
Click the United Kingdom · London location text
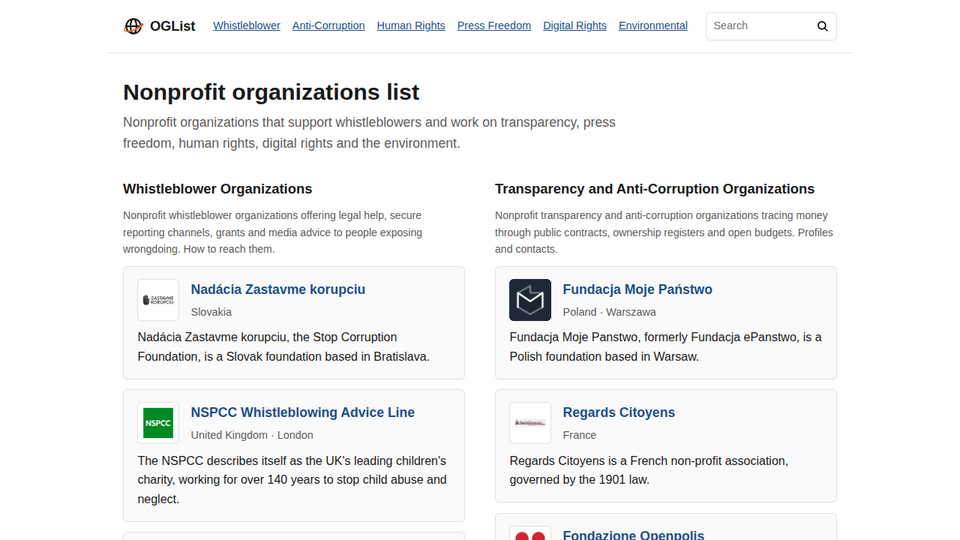[x=252, y=435]
